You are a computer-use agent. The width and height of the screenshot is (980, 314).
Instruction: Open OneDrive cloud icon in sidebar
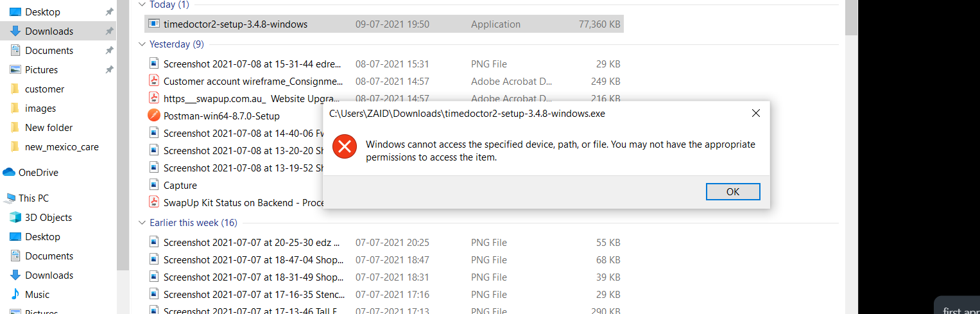click(9, 172)
